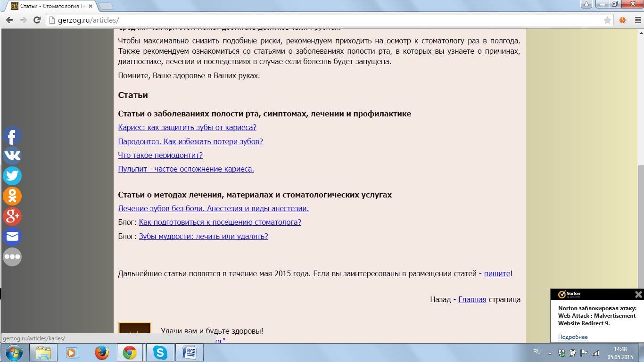Open the Action Center flag icon
Image resolution: width=644 pixels, height=362 pixels.
pos(584,353)
